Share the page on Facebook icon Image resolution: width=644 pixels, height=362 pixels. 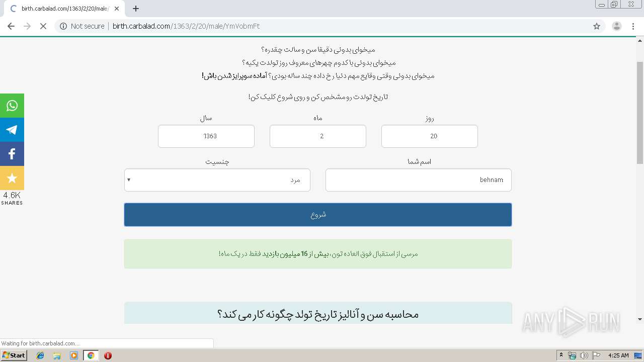[12, 154]
